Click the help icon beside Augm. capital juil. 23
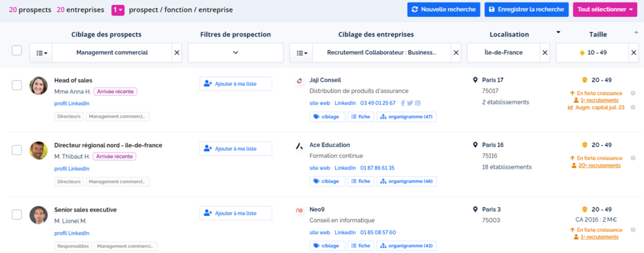Viewport: 644px width, 253px height. 633,108
